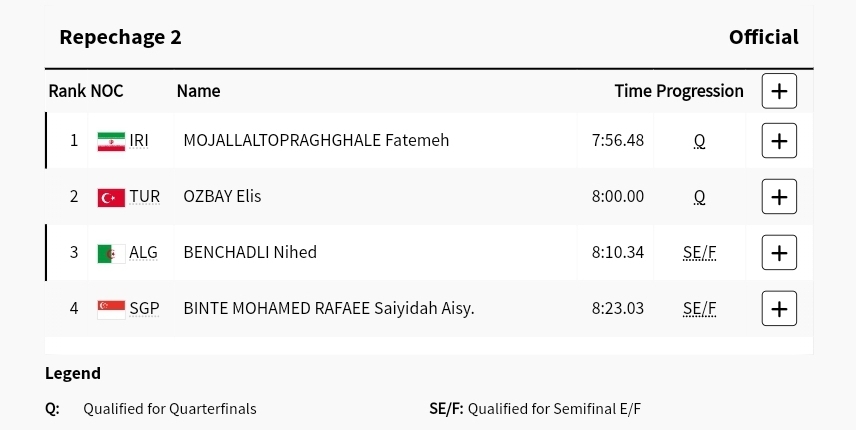Expand details for BINTE MOHAMED RAFAEE row
The height and width of the screenshot is (430, 856).
(779, 309)
